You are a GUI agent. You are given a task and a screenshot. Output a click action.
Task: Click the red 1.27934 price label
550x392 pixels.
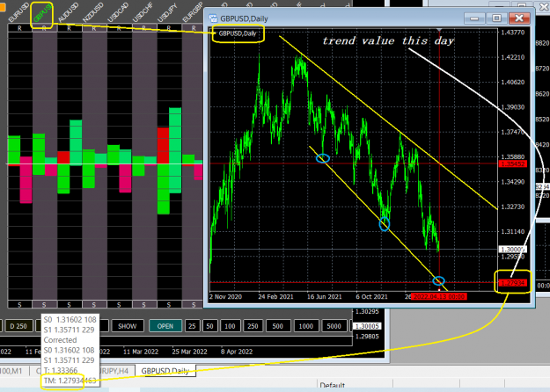[512, 283]
